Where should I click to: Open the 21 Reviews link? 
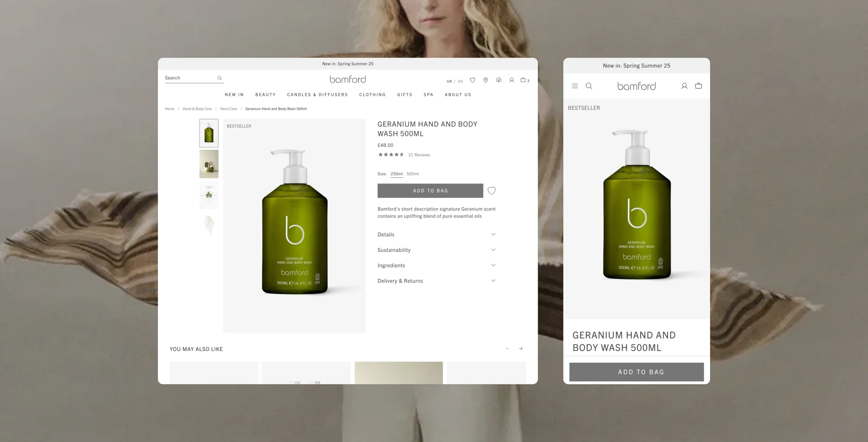419,154
